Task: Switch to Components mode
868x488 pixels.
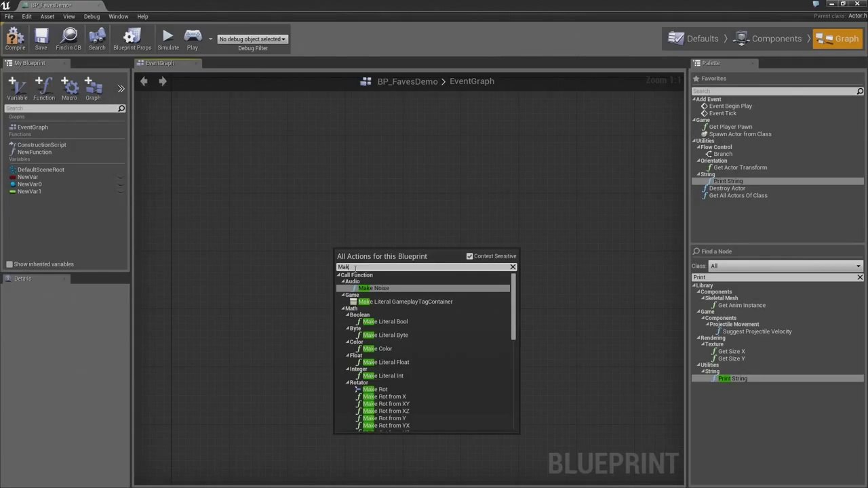Action: 768,39
